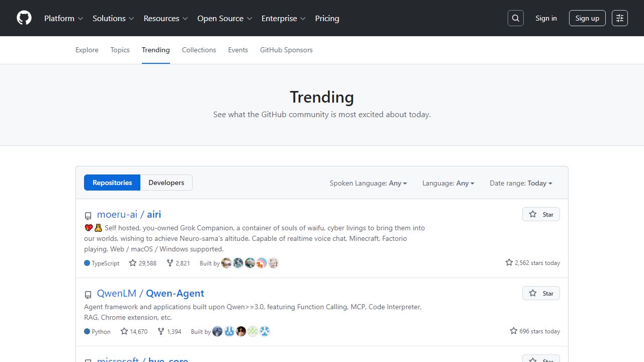Open the Collections tab
This screenshot has width=644, height=362.
(199, 50)
